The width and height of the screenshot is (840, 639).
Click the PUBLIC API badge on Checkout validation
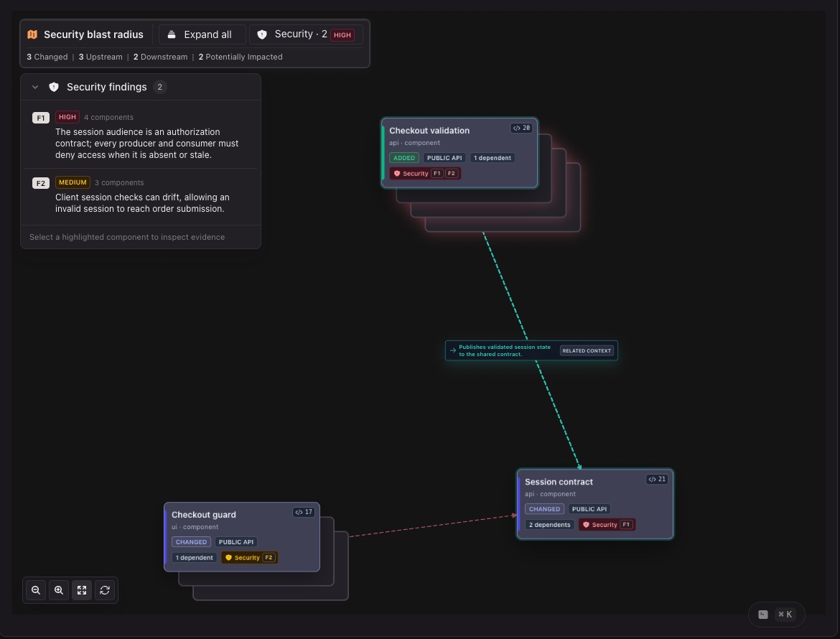[x=444, y=158]
